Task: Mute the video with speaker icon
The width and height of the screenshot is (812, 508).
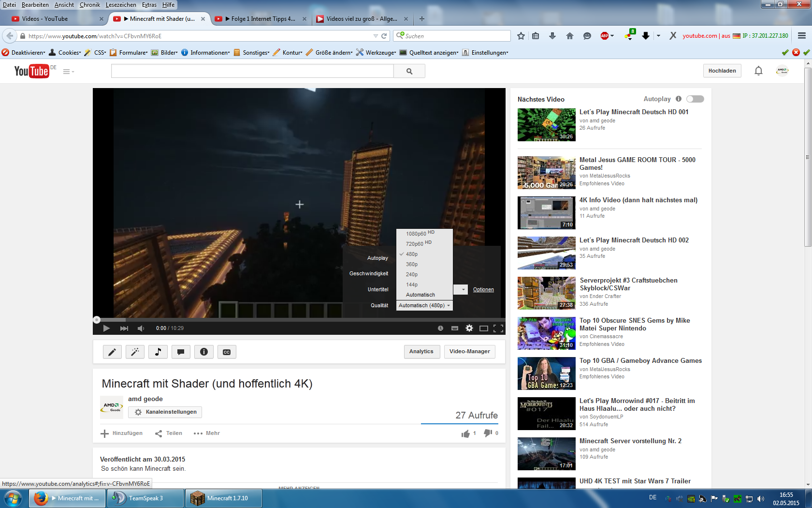Action: (141, 329)
